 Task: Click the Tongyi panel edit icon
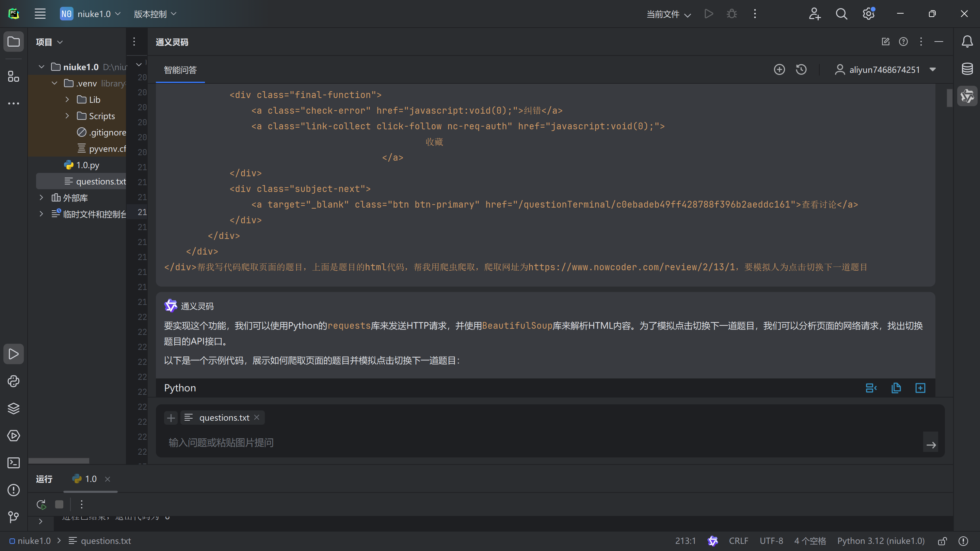[x=886, y=42]
